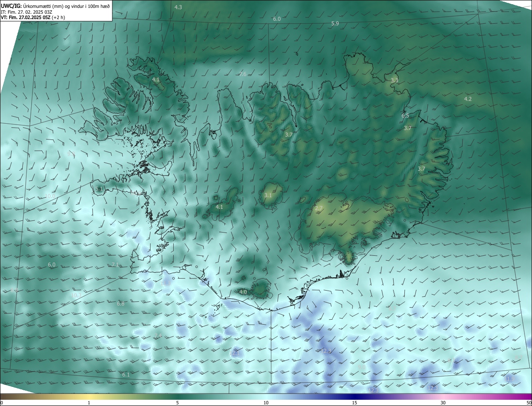532x406 pixels.
Task: Click the 0 tick on color scale
Action: coord(2,403)
